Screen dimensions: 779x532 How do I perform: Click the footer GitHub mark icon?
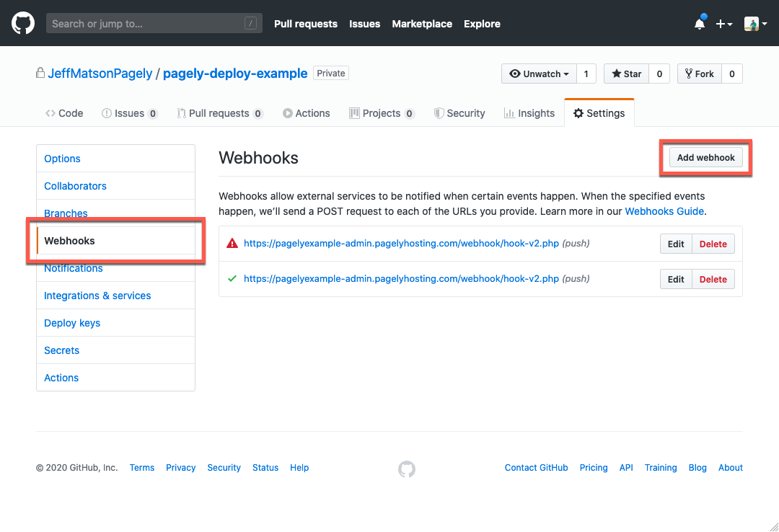click(407, 469)
